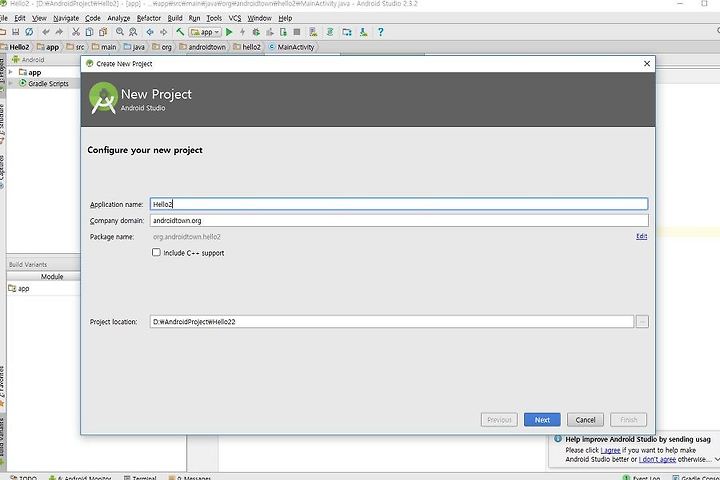Expand the Gradle Scripts tree node
The height and width of the screenshot is (480, 720).
click(11, 83)
